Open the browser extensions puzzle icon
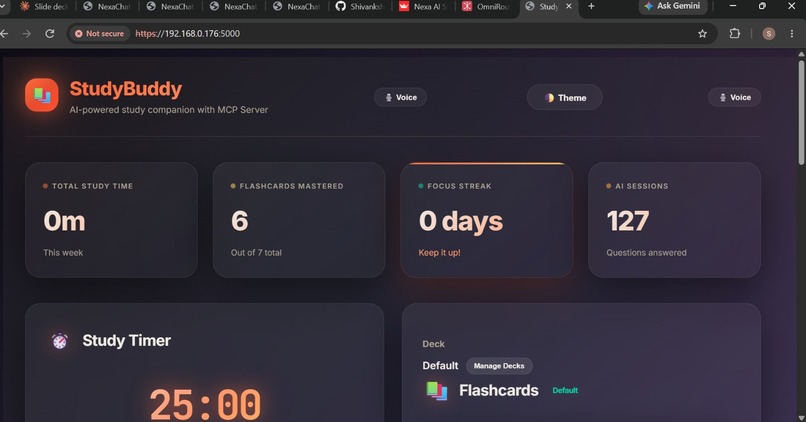This screenshot has height=422, width=806. [735, 33]
